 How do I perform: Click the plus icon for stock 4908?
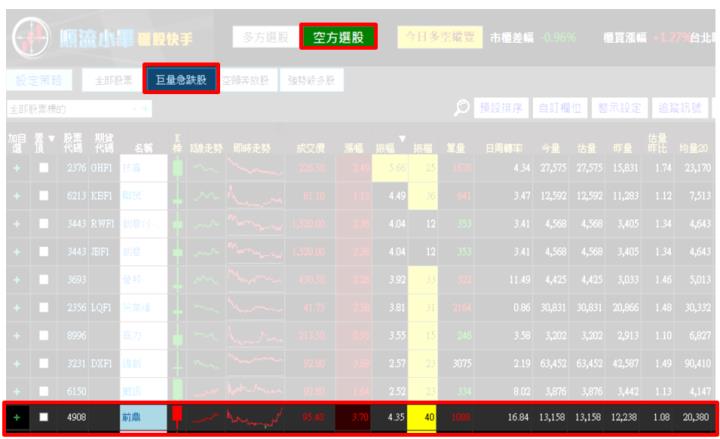point(17,417)
